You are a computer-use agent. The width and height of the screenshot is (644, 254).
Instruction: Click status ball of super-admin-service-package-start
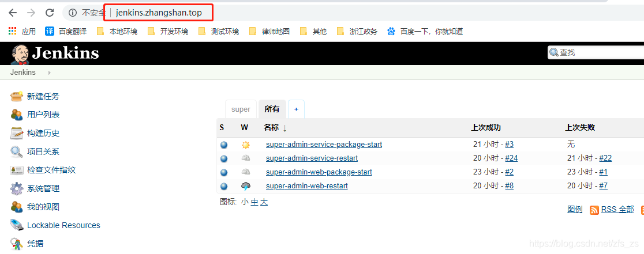[224, 145]
